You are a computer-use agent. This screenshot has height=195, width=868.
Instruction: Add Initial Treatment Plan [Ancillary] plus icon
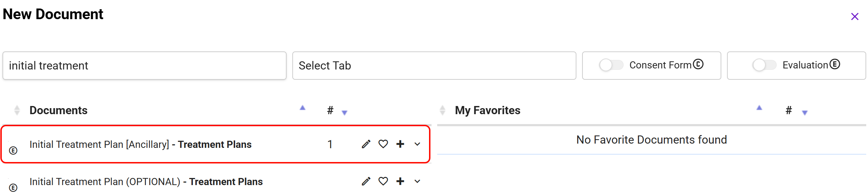pos(400,144)
